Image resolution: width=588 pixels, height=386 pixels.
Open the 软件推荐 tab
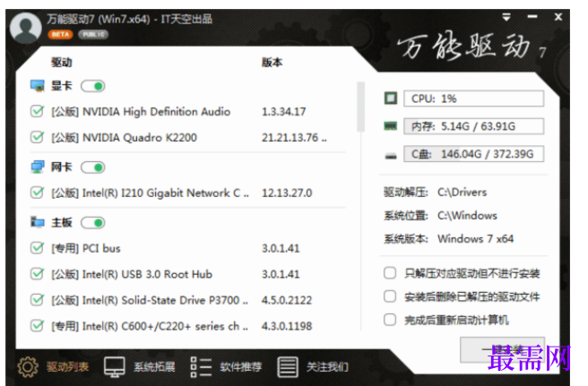click(241, 366)
